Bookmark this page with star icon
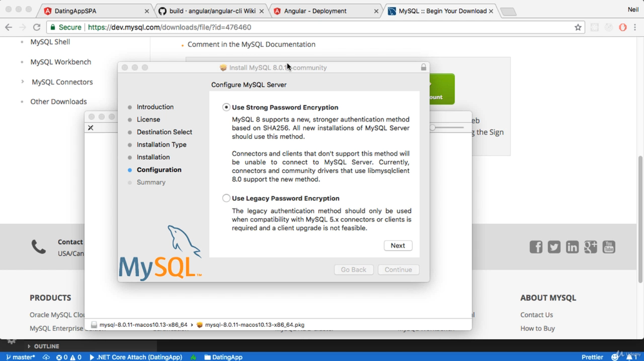Viewport: 644px width, 361px height. (x=578, y=28)
